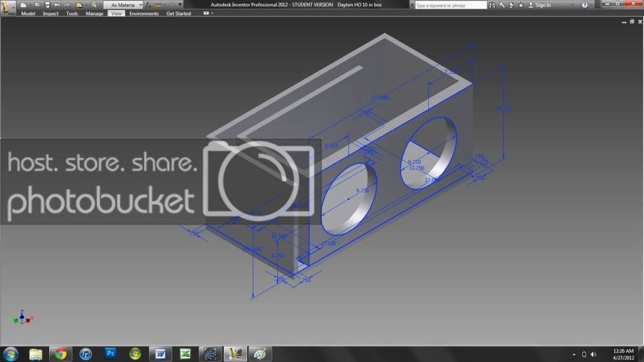This screenshot has width=644, height=362.
Task: Click the Update document icon
Action: [x=94, y=5]
